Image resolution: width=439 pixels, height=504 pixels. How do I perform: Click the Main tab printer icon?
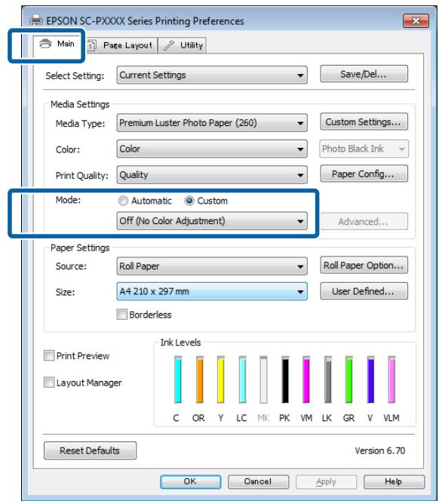tap(45, 43)
